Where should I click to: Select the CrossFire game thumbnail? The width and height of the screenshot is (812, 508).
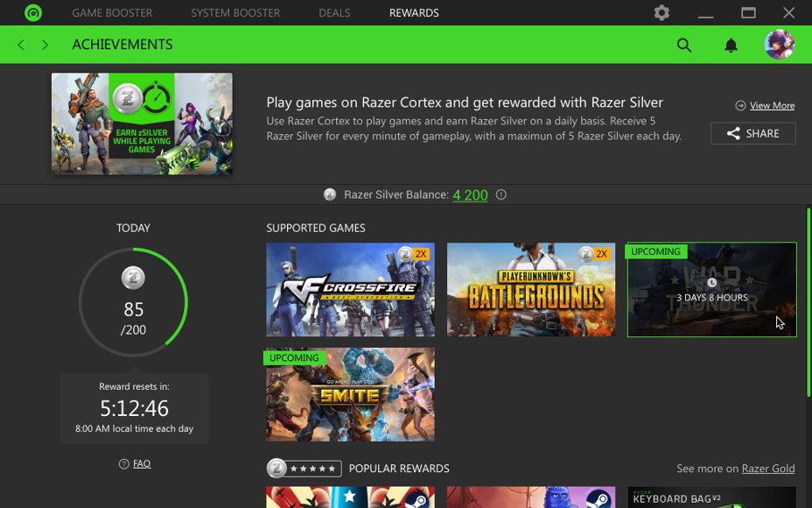point(350,290)
